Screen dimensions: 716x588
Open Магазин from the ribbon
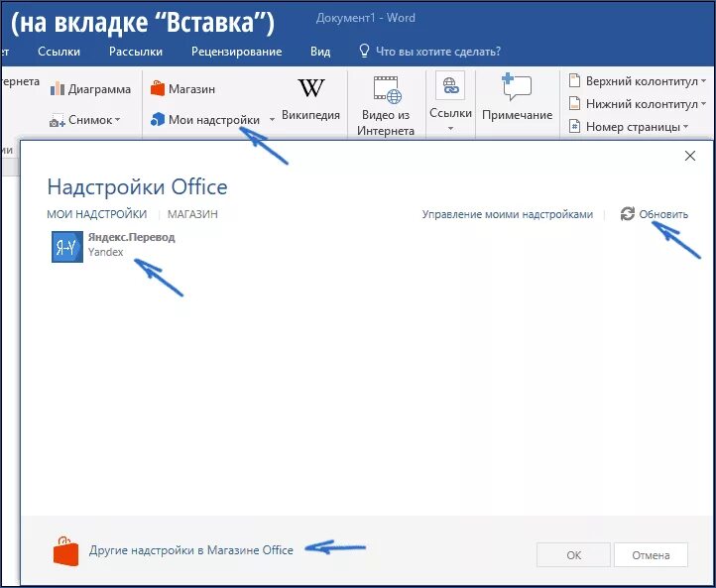coord(182,88)
